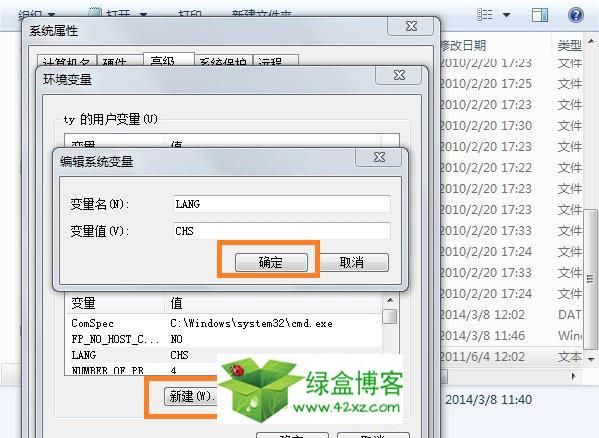599x438 pixels.
Task: Select the ComSpec system variable row
Action: (223, 323)
